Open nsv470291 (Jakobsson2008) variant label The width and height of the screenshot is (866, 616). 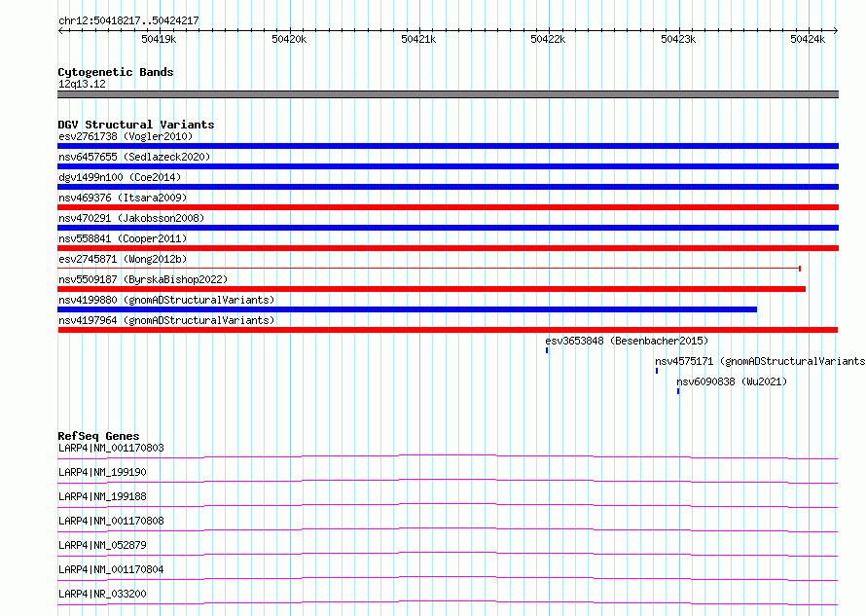click(131, 218)
